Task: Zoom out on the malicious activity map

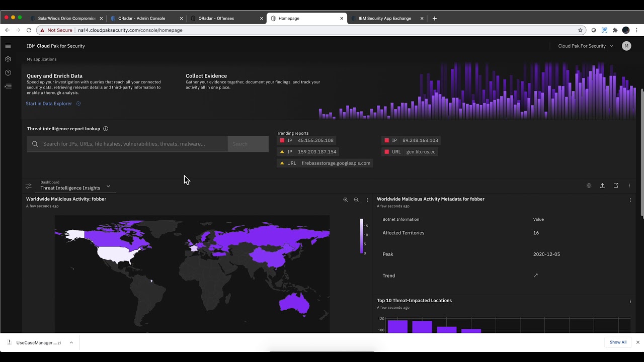Action: [356, 200]
